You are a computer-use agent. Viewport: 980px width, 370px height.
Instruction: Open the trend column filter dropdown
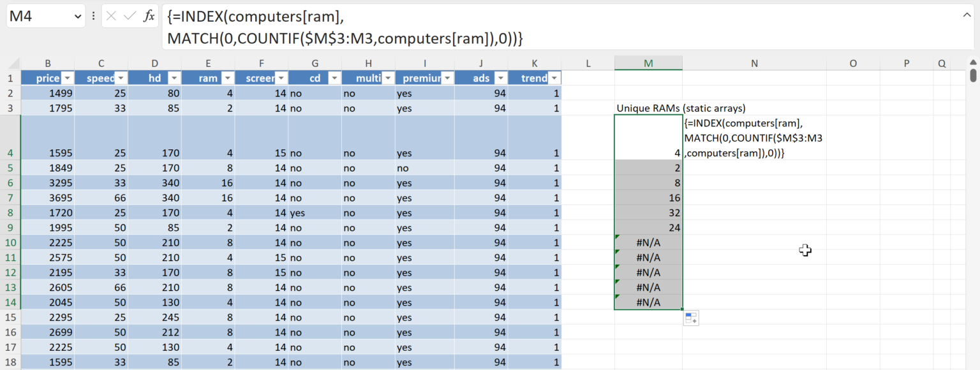[554, 78]
